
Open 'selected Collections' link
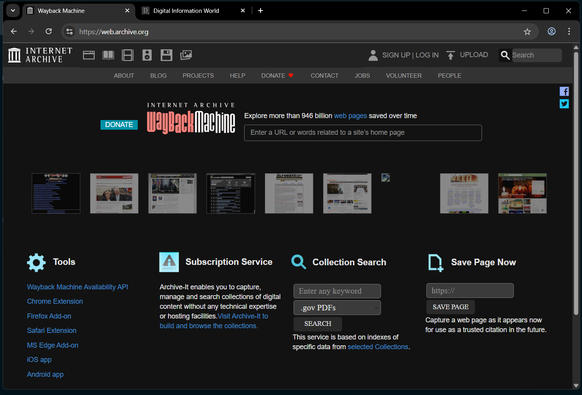click(378, 347)
